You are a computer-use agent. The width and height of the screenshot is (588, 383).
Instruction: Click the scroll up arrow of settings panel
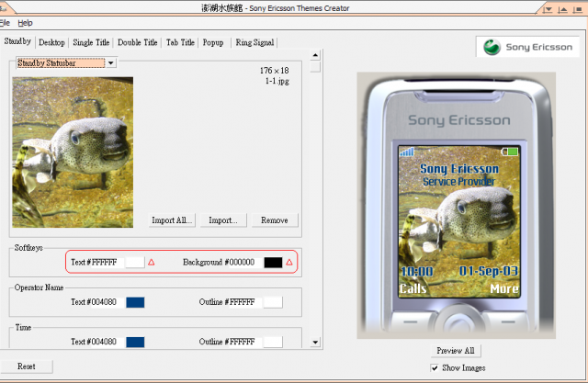point(315,55)
